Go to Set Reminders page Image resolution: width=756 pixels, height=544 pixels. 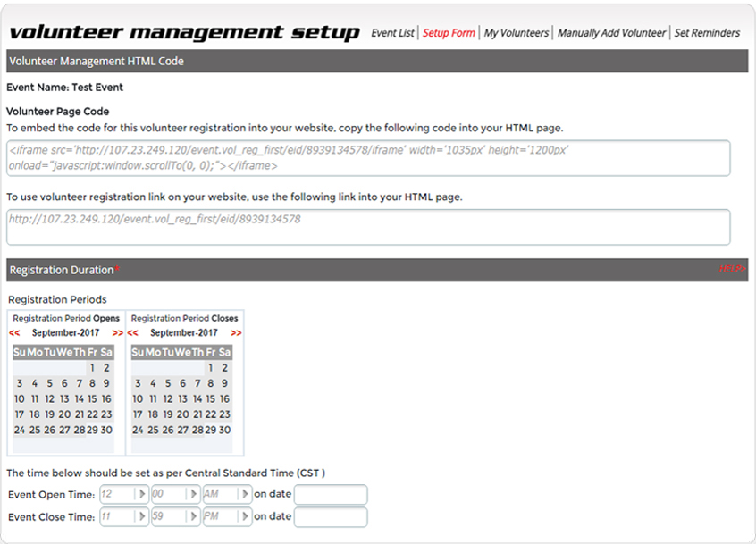coord(707,33)
